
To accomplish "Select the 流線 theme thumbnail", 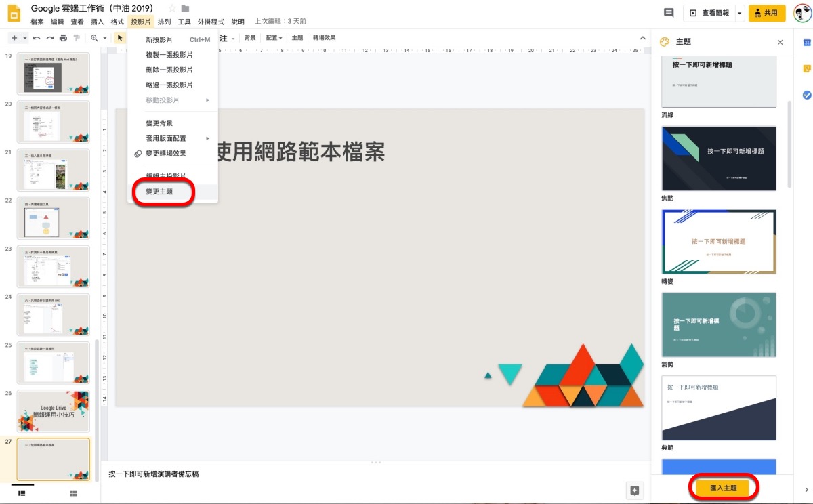I will click(x=719, y=83).
